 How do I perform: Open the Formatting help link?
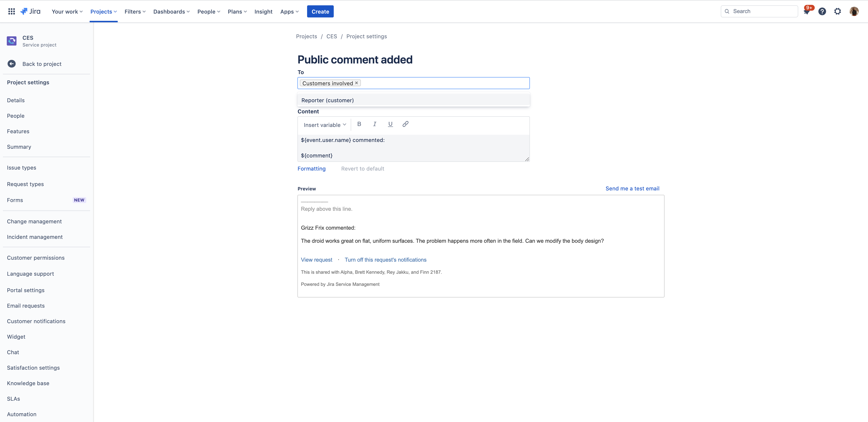tap(311, 169)
